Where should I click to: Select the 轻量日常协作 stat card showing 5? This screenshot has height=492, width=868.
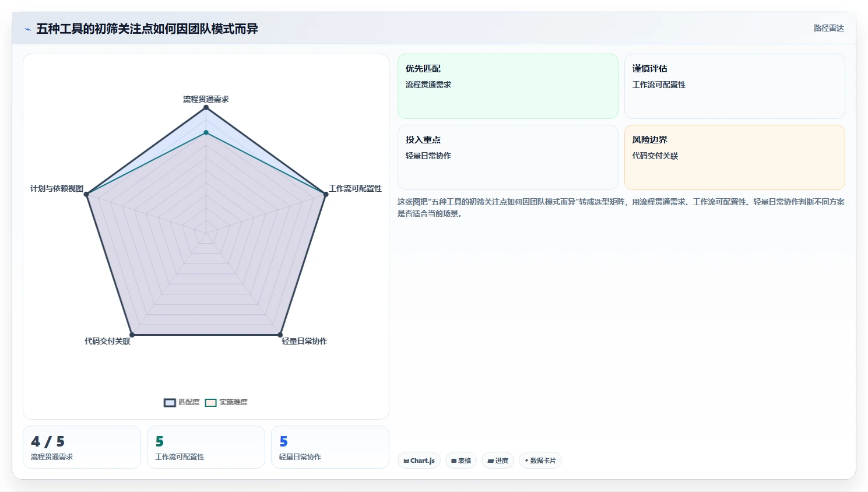(330, 447)
